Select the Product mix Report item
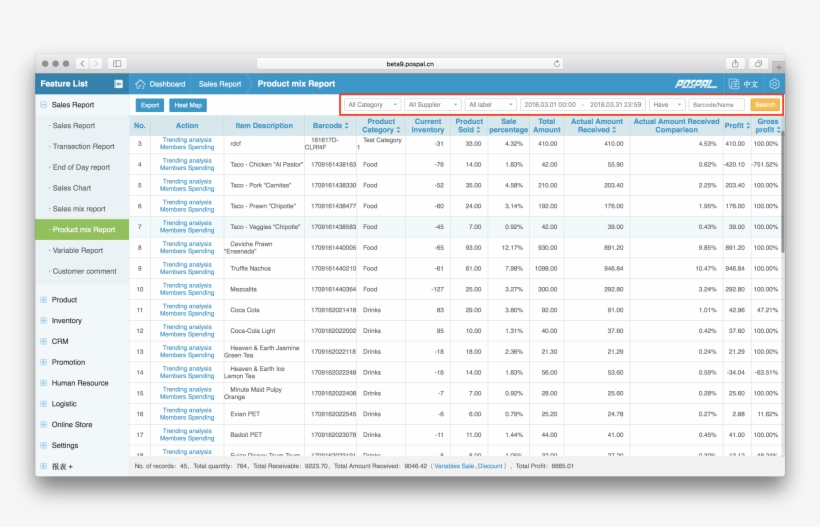The width and height of the screenshot is (820, 527). coord(82,230)
